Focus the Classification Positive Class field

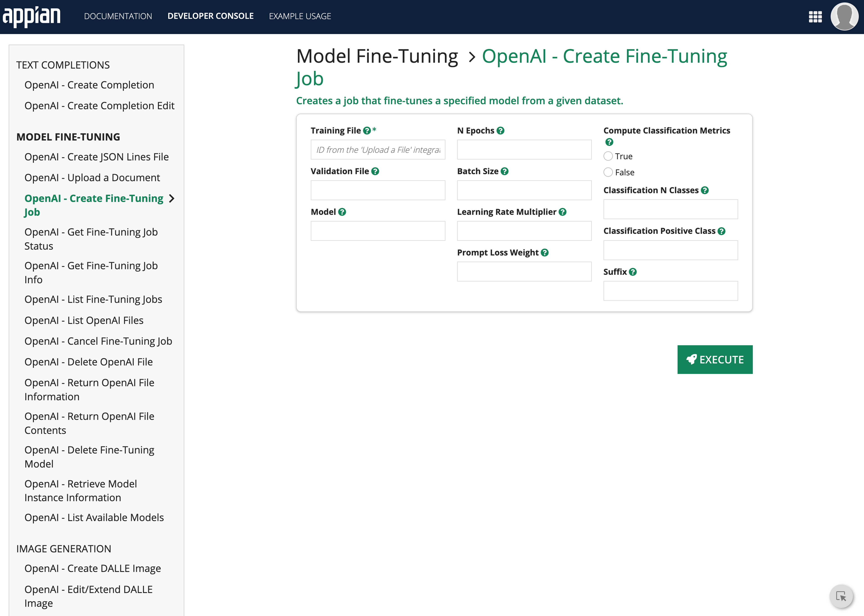click(671, 250)
